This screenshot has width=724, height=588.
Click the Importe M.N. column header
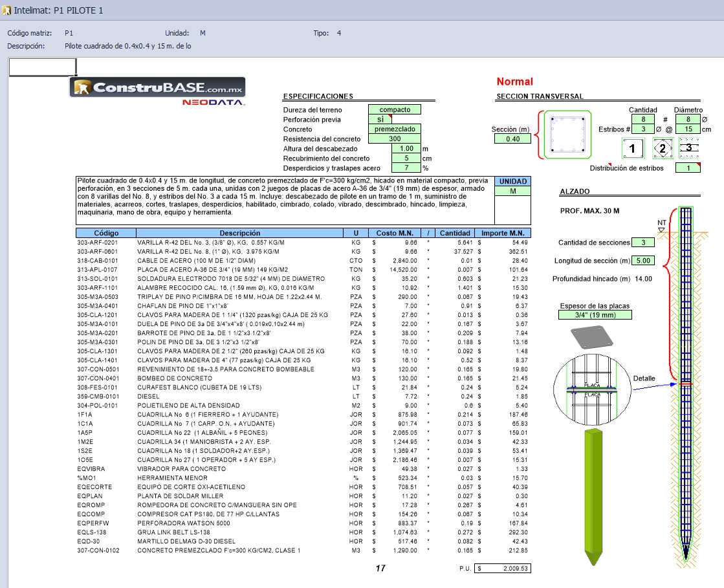(x=503, y=233)
